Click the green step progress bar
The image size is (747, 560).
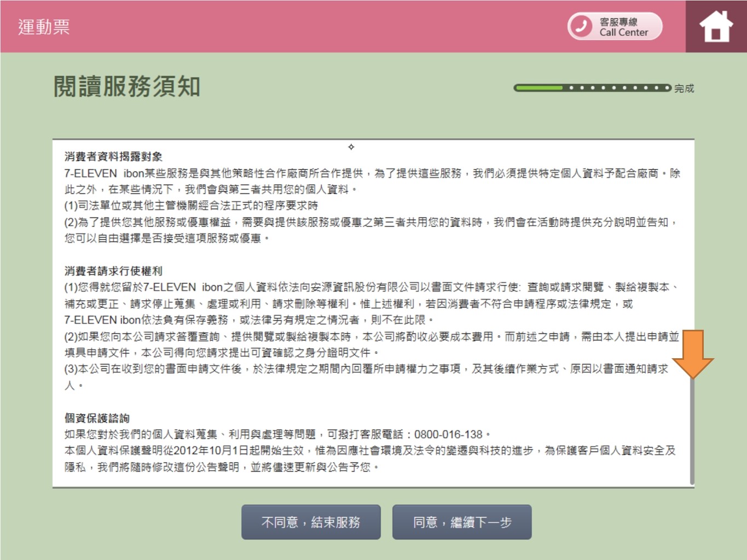[592, 87]
